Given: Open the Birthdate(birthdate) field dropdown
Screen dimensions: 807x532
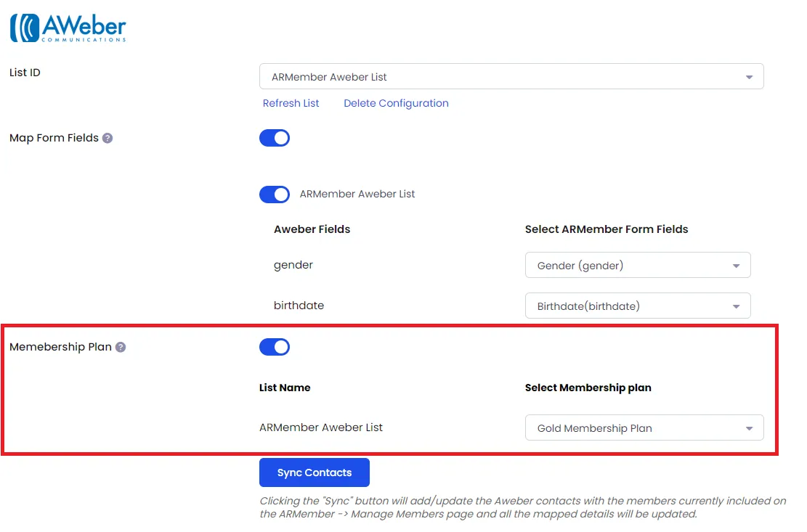Looking at the screenshot, I should coord(638,306).
